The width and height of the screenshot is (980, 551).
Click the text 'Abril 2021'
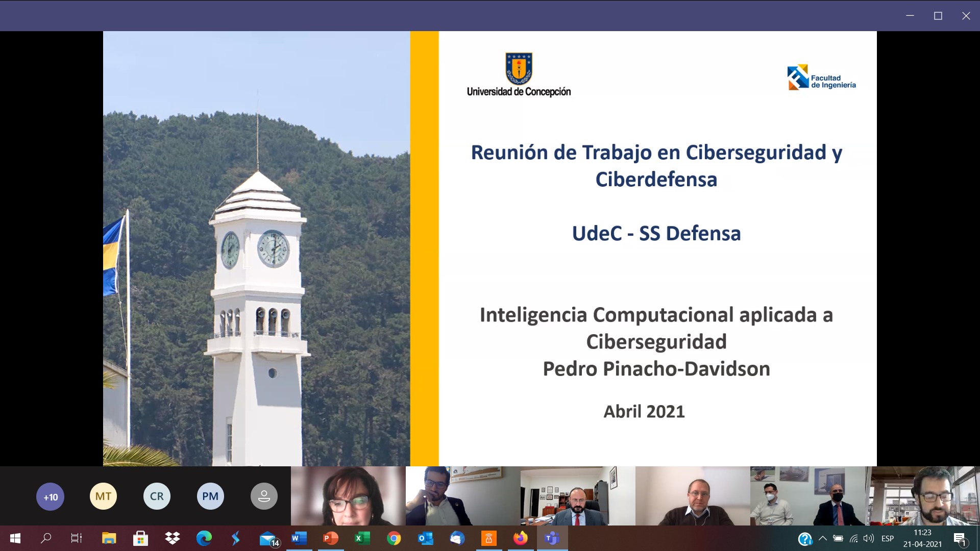pos(644,411)
